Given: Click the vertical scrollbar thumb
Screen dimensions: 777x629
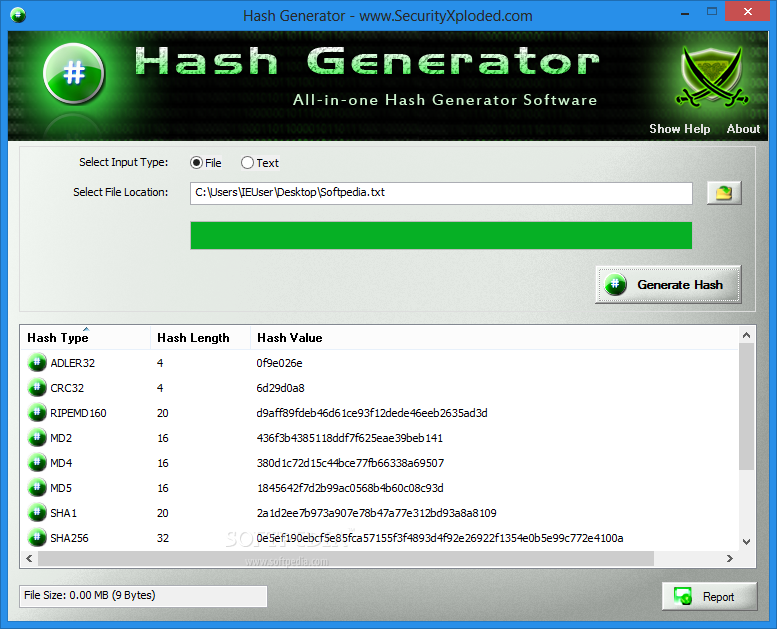Looking at the screenshot, I should coord(746,406).
